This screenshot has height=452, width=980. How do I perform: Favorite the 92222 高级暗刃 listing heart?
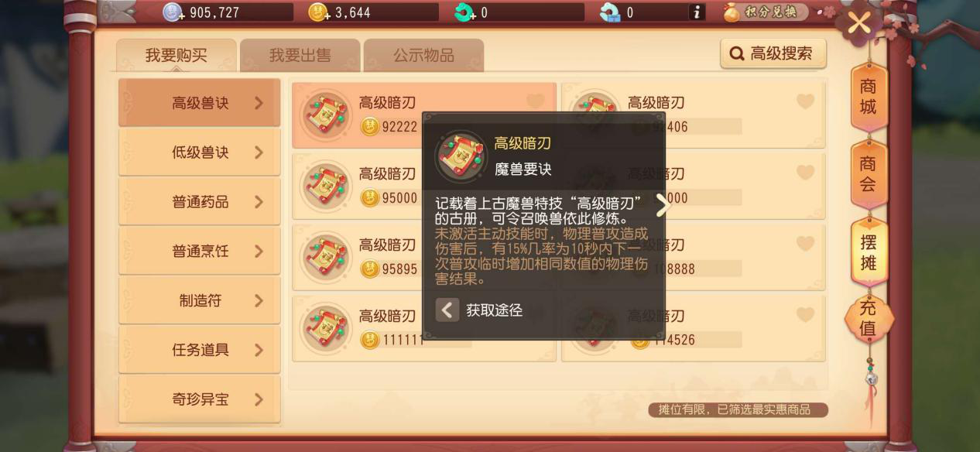point(536,101)
